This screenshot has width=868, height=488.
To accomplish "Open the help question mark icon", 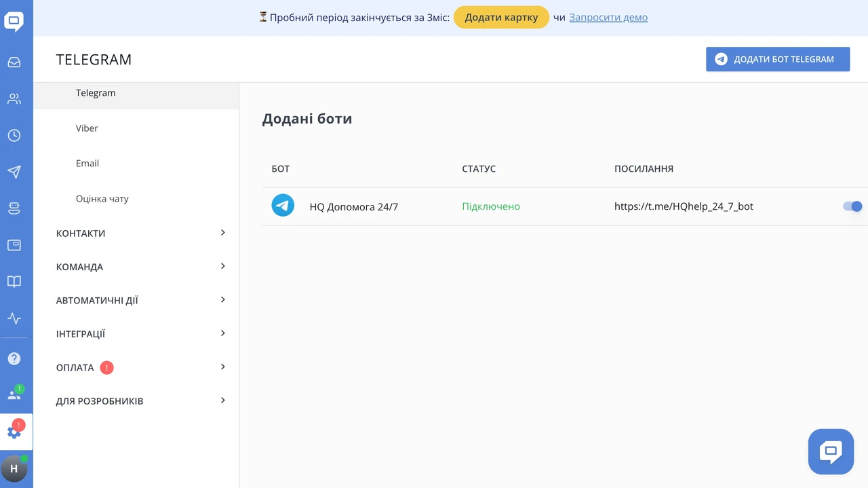I will (14, 358).
